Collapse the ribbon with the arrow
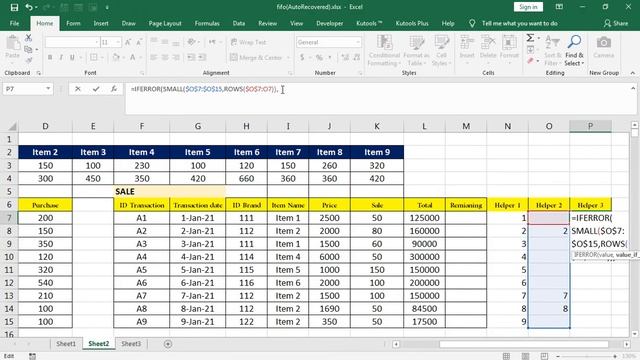The width and height of the screenshot is (640, 360). tap(633, 73)
